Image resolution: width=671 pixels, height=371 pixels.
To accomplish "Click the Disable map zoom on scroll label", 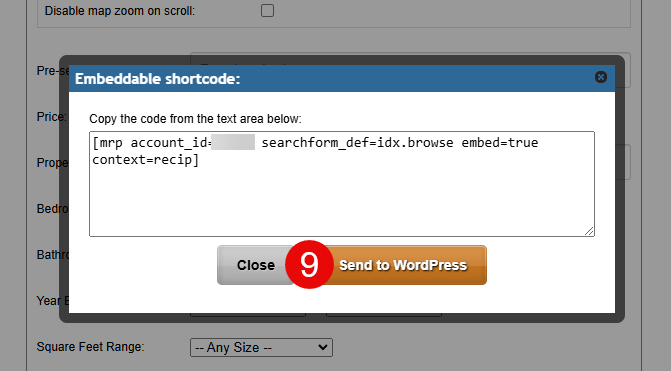I will coord(120,11).
